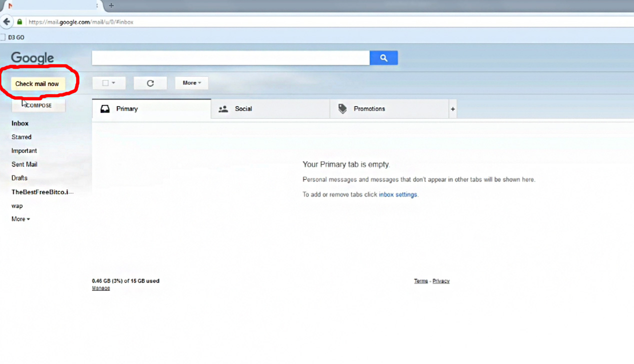634x364 pixels.
Task: Click the COMPOSE button
Action: (38, 105)
